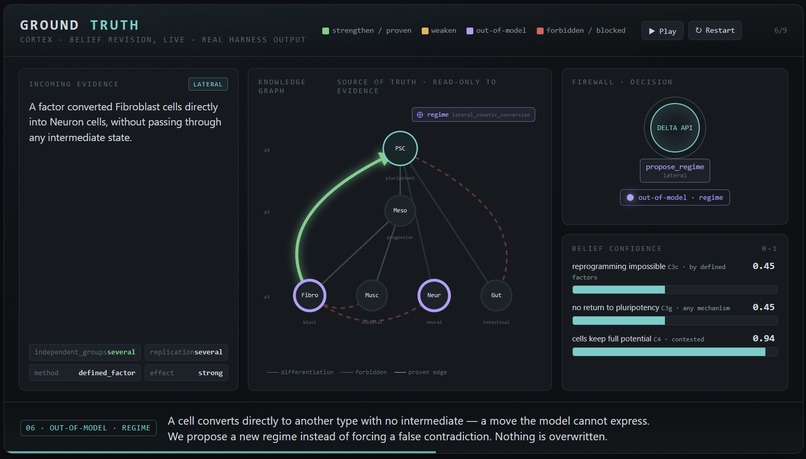This screenshot has width=806, height=459.
Task: Click the method defined_factor chip
Action: pos(85,373)
